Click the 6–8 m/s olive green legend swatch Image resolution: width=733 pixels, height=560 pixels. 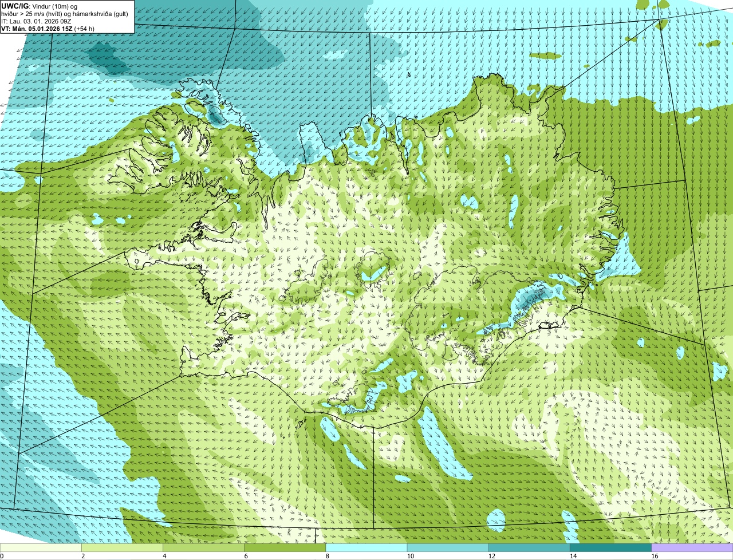[285, 548]
